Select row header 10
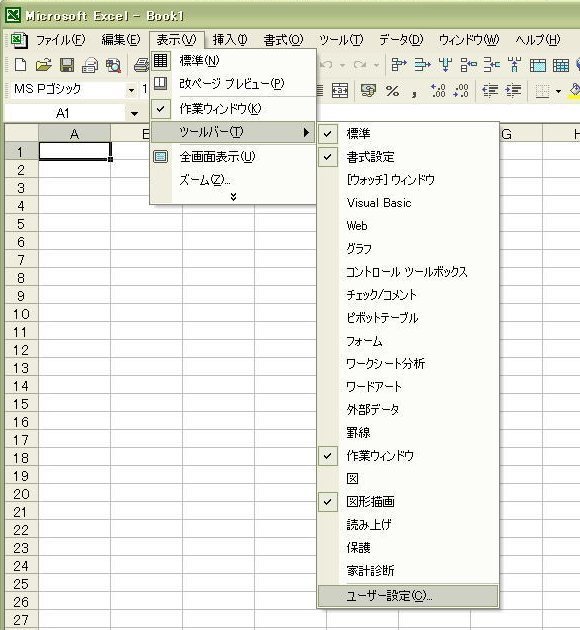The image size is (580, 630). click(x=21, y=314)
